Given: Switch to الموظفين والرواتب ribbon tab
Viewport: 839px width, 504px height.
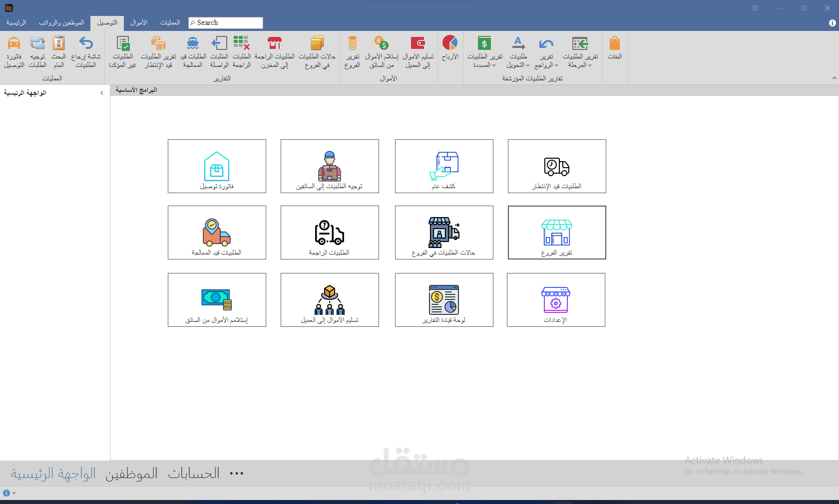Looking at the screenshot, I should [x=61, y=22].
